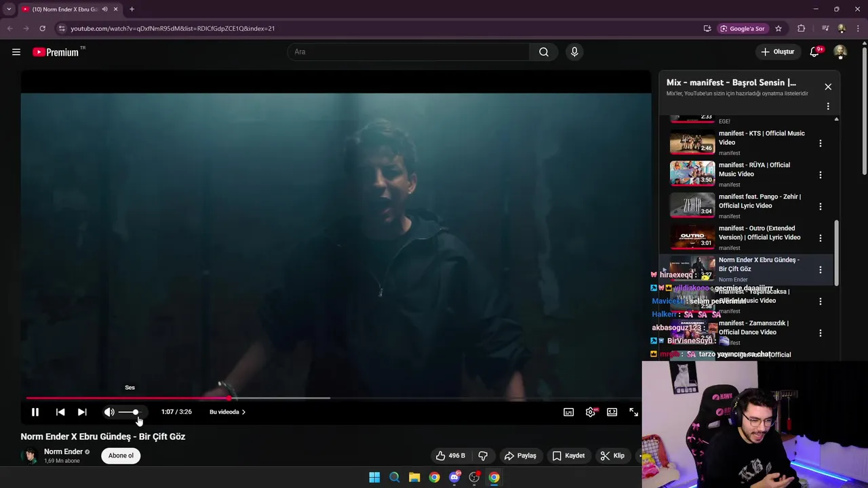The width and height of the screenshot is (868, 488).
Task: Open the 'Oluştur' create menu
Action: (x=777, y=52)
